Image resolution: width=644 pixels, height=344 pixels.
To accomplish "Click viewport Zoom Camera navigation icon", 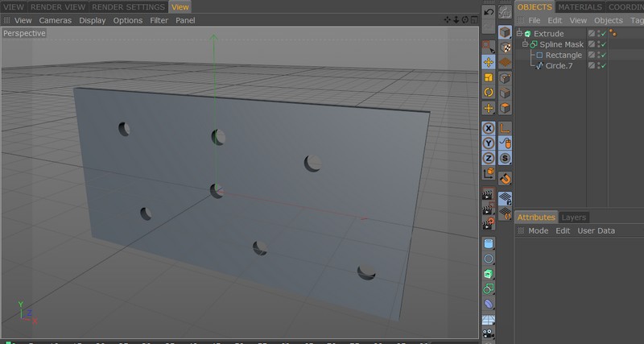I will pos(456,19).
